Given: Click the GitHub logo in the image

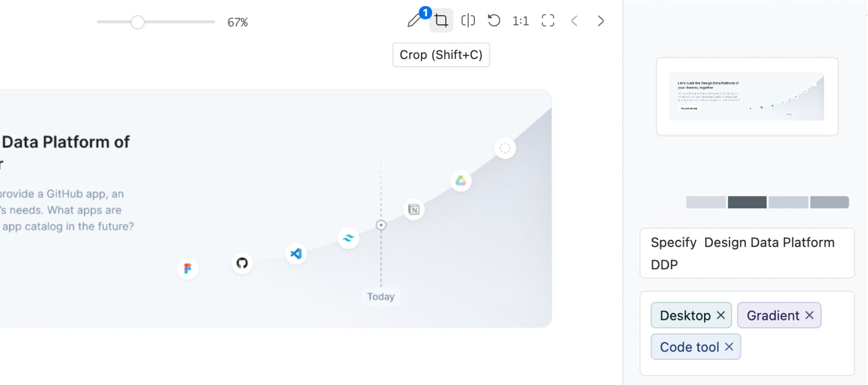Looking at the screenshot, I should pyautogui.click(x=242, y=263).
